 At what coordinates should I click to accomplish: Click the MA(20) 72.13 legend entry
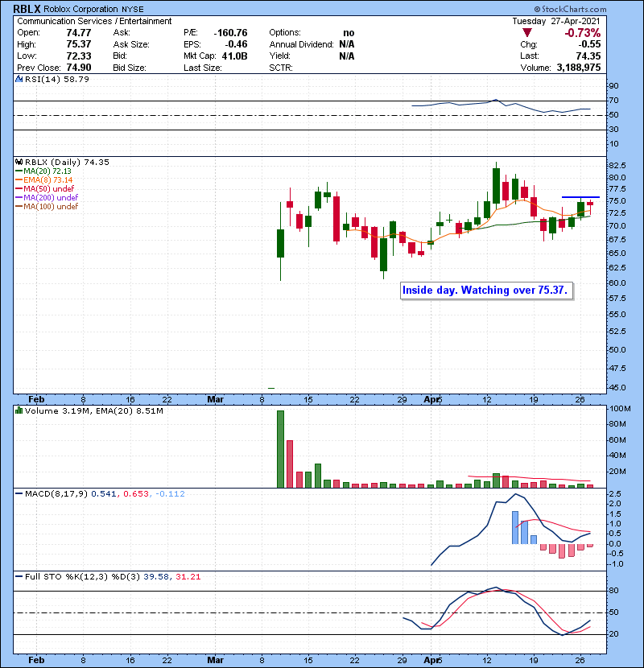[x=47, y=171]
